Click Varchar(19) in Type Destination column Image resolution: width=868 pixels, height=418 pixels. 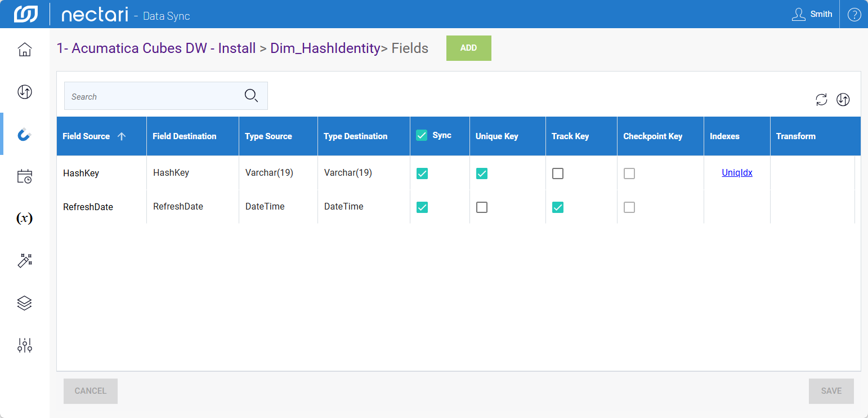coord(348,173)
